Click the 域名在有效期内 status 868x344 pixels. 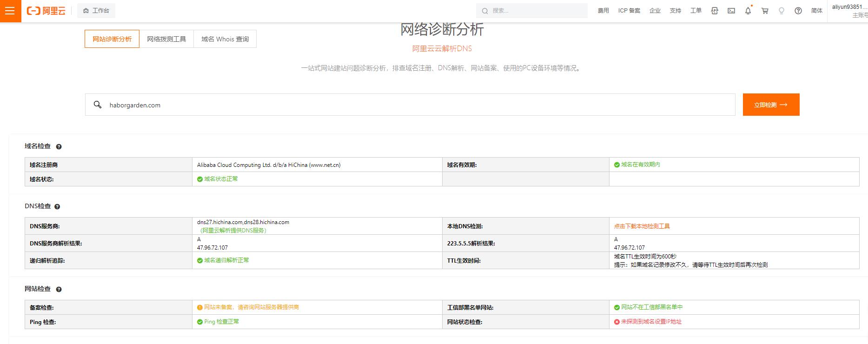coord(637,165)
